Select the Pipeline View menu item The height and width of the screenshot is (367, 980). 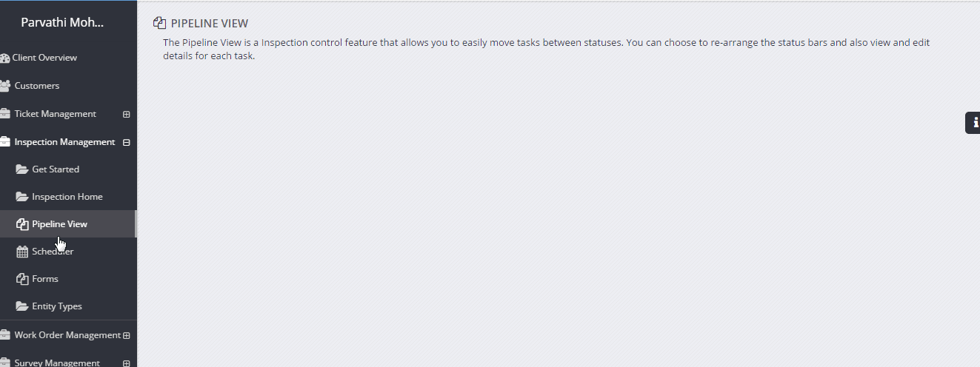(x=67, y=224)
